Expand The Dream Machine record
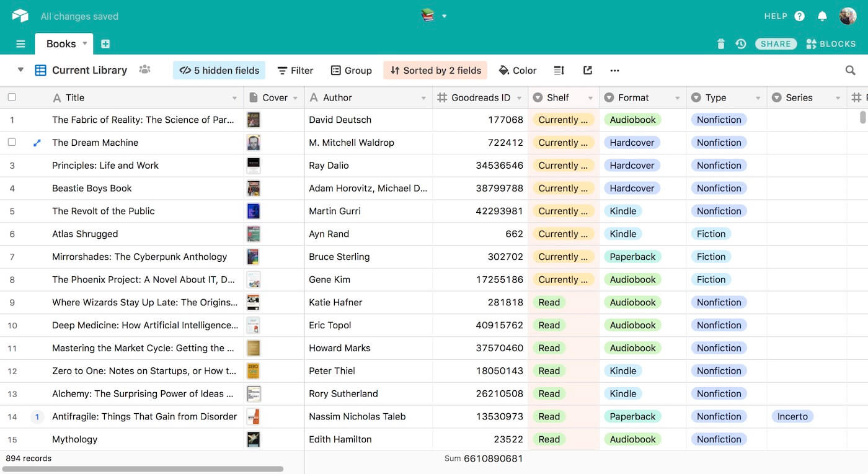Screen dimensions: 868x474 point(37,143)
